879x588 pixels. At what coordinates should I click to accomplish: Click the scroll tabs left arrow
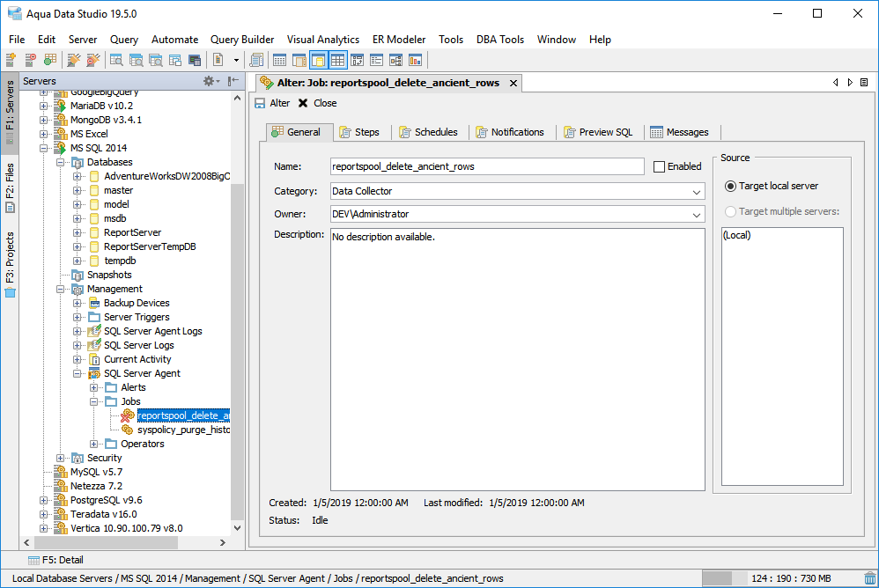click(x=835, y=83)
